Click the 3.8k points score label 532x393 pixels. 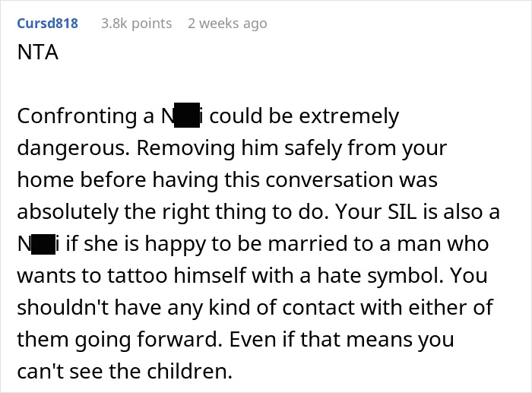click(136, 24)
